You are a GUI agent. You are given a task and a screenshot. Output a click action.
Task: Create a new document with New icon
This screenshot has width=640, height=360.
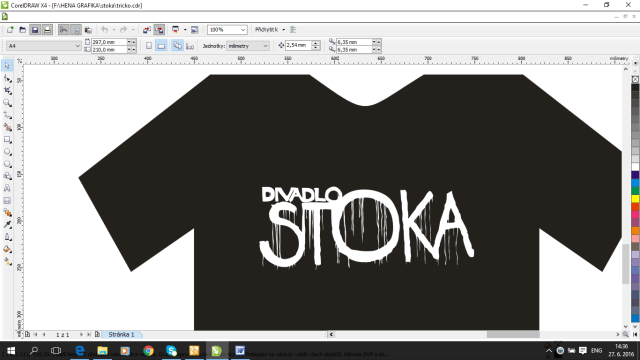pos(10,30)
